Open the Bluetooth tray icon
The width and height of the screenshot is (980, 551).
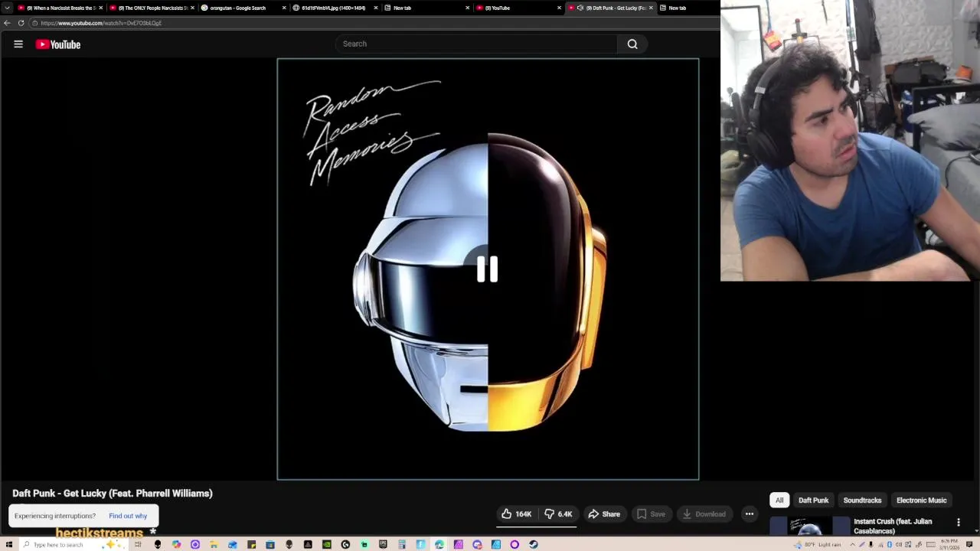[889, 544]
